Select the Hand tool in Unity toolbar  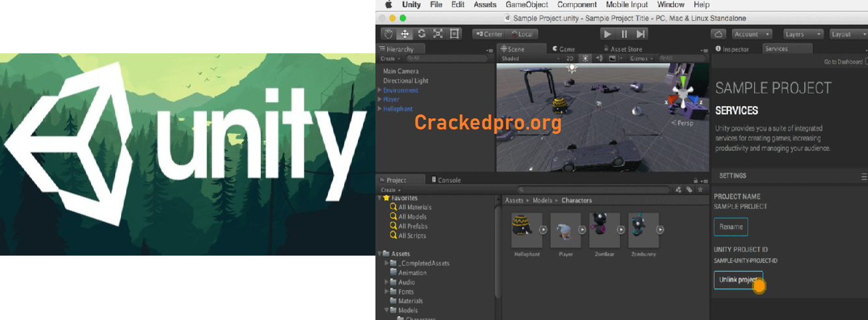click(x=389, y=34)
